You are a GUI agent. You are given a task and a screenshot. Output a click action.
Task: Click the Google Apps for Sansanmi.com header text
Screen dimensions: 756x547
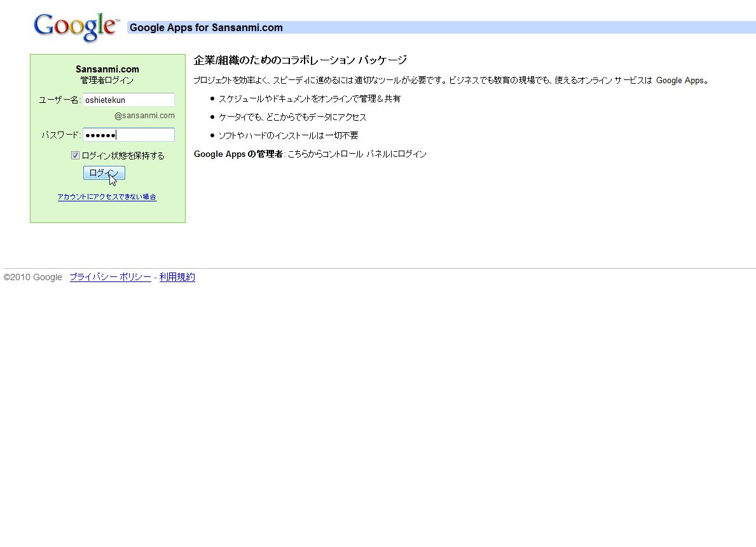click(207, 27)
